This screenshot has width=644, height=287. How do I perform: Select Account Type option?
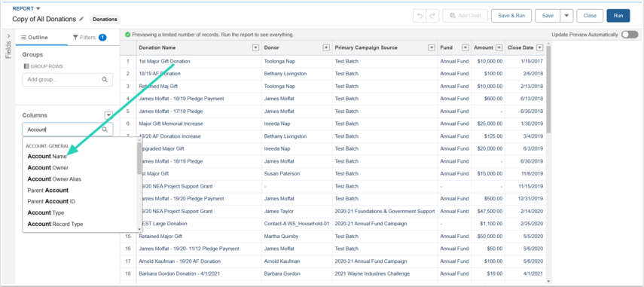[46, 212]
